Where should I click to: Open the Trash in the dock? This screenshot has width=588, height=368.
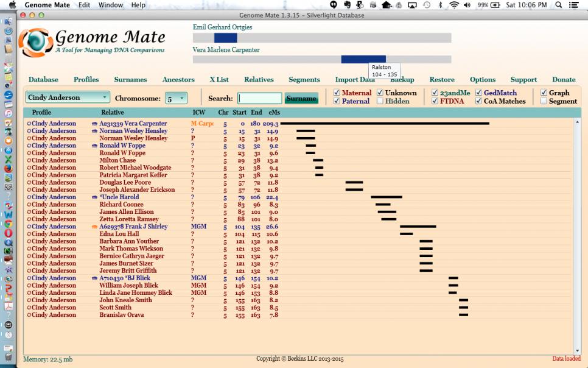[x=9, y=357]
